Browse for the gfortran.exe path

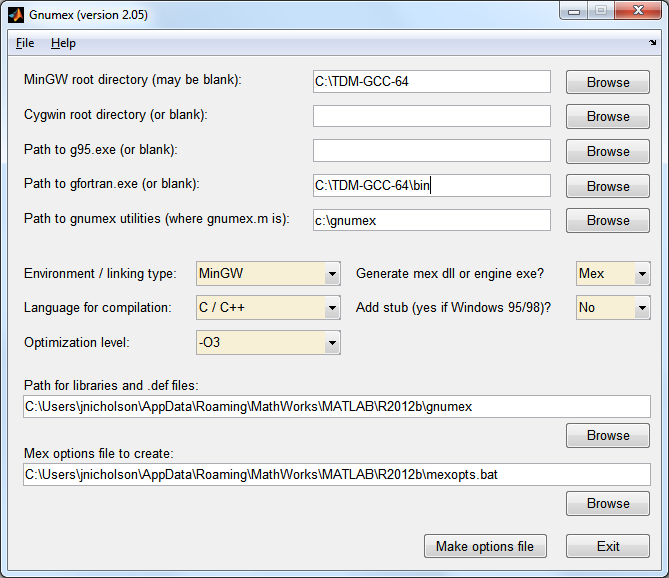(608, 186)
